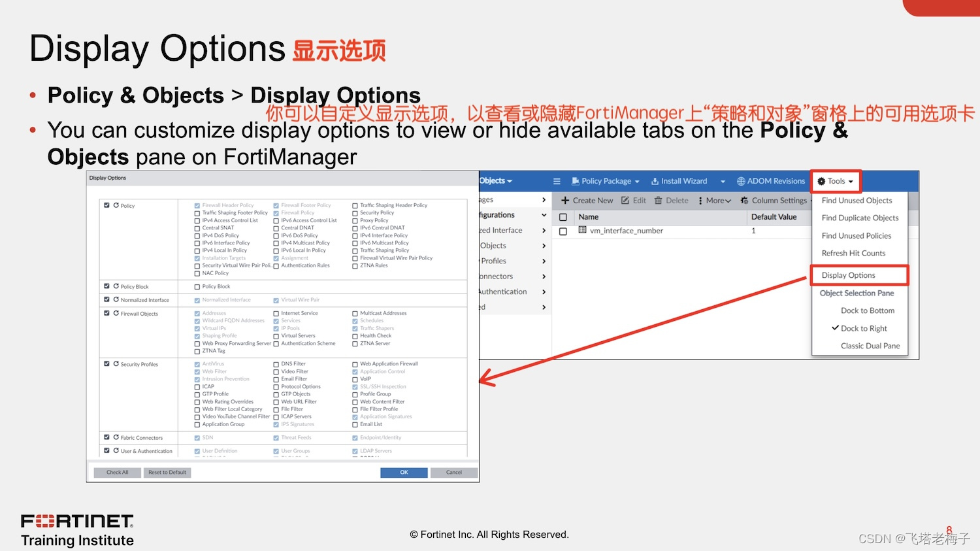Open the Tools dropdown arrow
980x551 pixels.
pos(851,182)
